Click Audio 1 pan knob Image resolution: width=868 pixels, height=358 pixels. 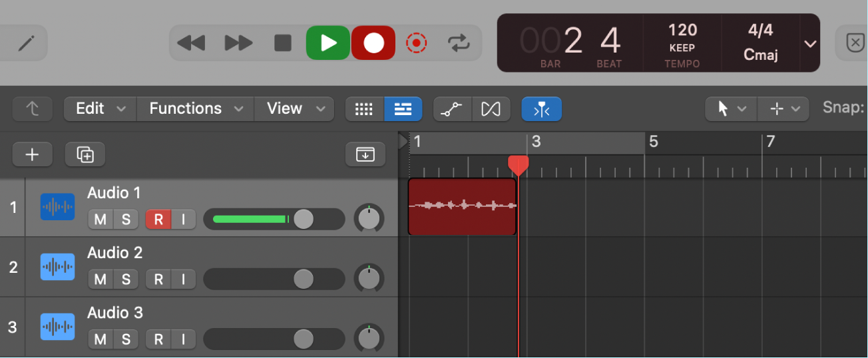pos(369,218)
